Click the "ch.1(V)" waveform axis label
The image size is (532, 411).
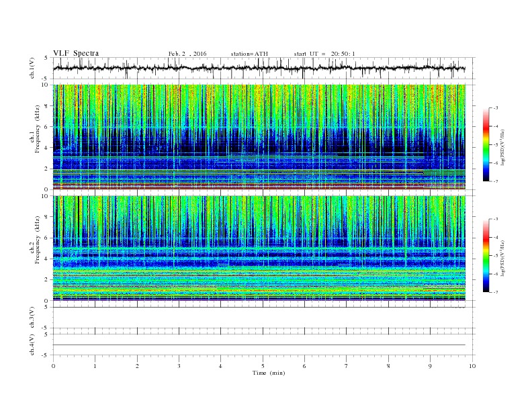pyautogui.click(x=32, y=68)
